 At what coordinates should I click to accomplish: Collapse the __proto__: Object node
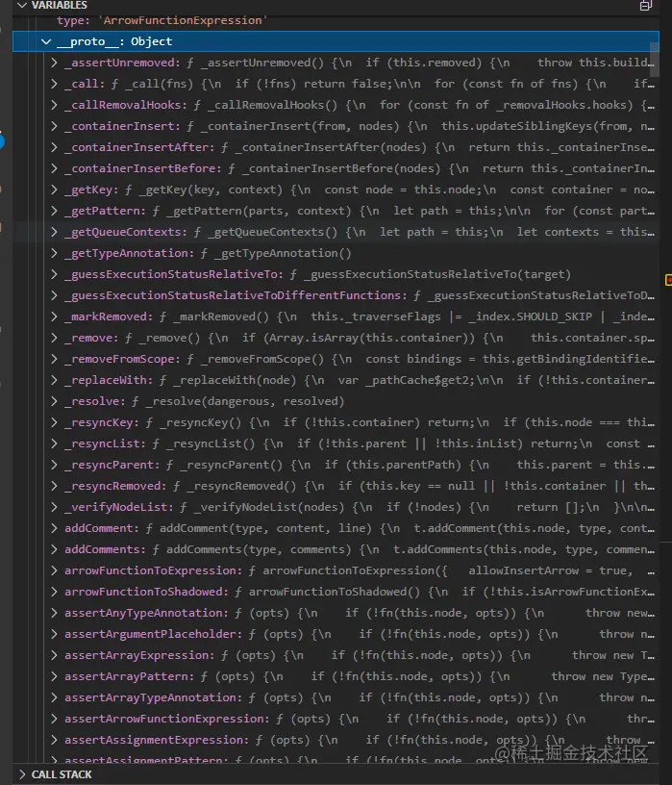click(x=46, y=41)
